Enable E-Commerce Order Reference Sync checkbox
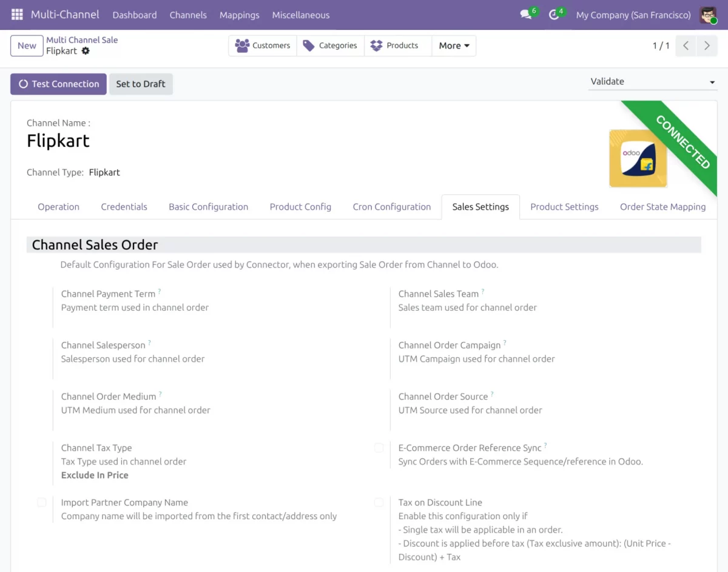The height and width of the screenshot is (572, 728). tap(379, 448)
